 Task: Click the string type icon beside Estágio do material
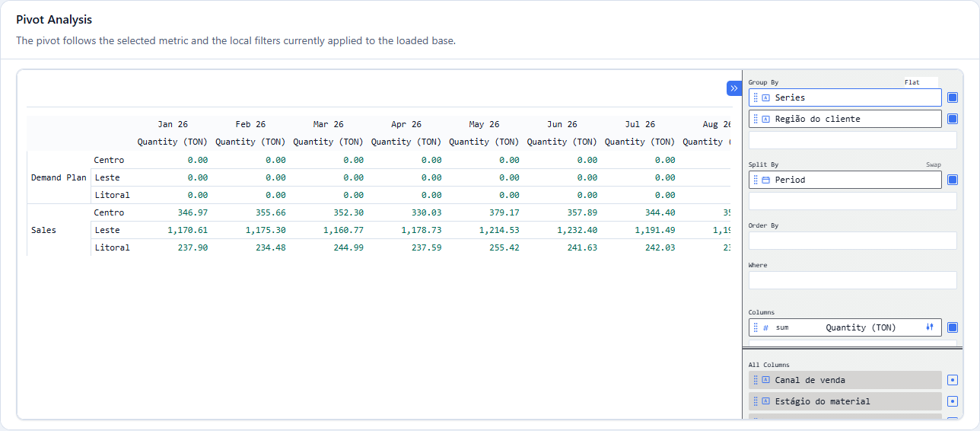[x=766, y=401]
